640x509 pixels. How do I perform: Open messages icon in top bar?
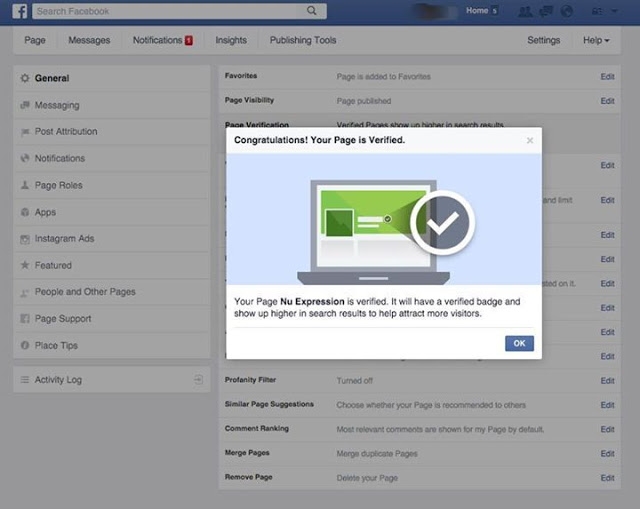pos(546,11)
